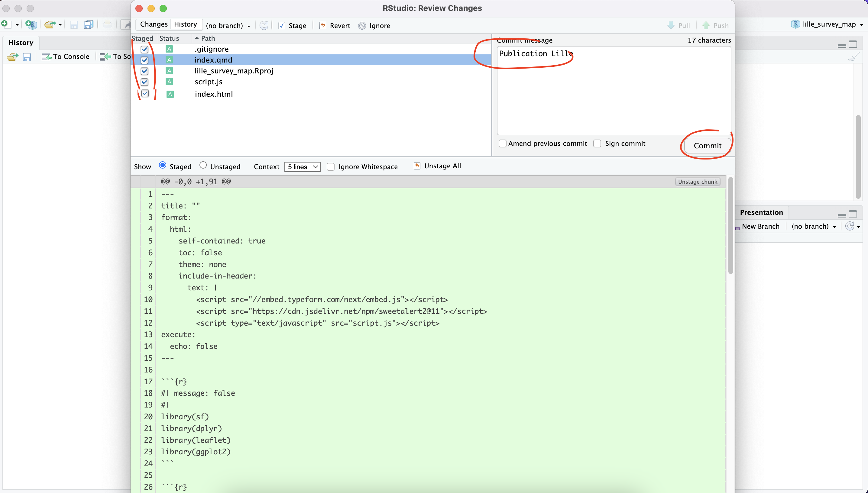Image resolution: width=868 pixels, height=493 pixels.
Task: Switch to the History tab in Review Changes
Action: 185,24
